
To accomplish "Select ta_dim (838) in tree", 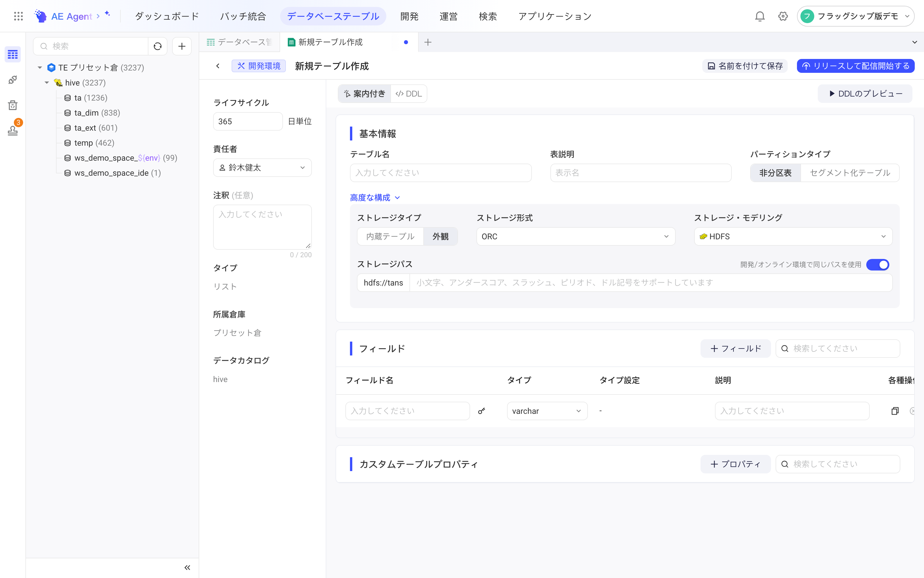I will pos(97,113).
